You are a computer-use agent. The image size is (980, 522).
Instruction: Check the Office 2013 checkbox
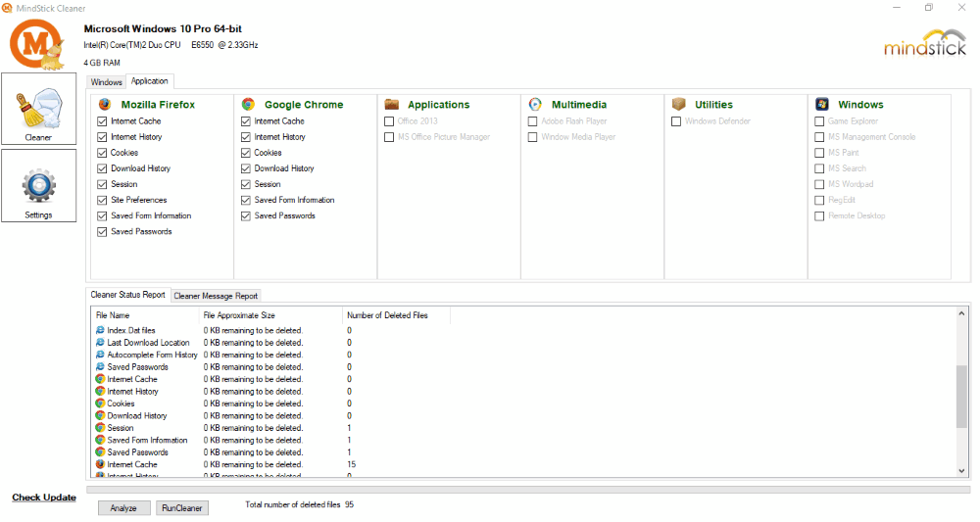point(389,121)
